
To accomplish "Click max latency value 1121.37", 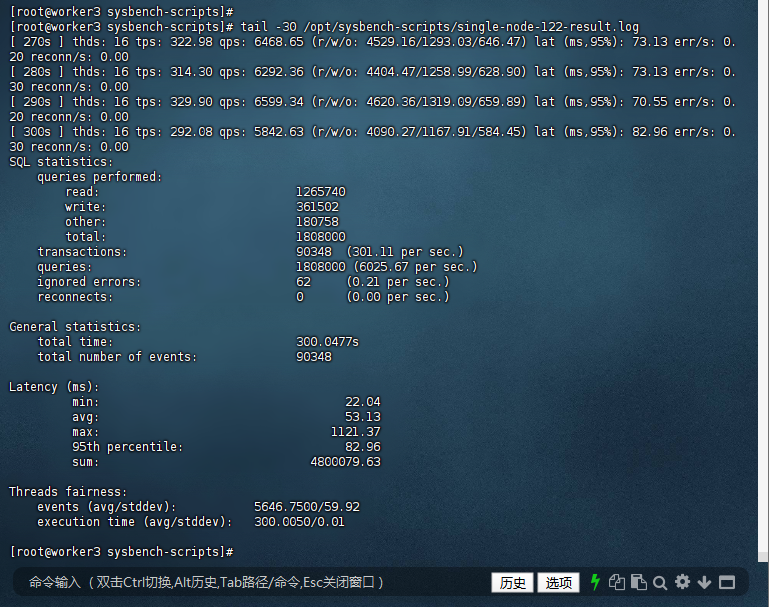I will tap(356, 432).
